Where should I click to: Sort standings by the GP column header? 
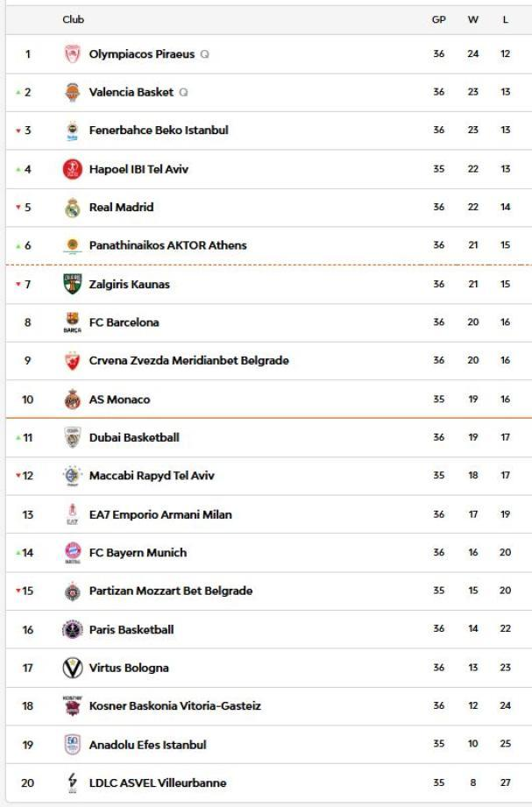(x=439, y=19)
